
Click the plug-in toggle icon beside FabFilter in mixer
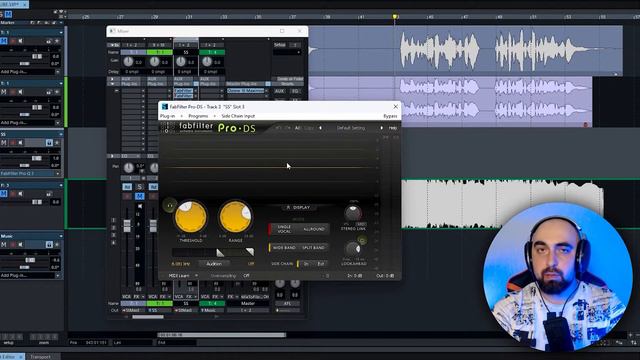196,84
